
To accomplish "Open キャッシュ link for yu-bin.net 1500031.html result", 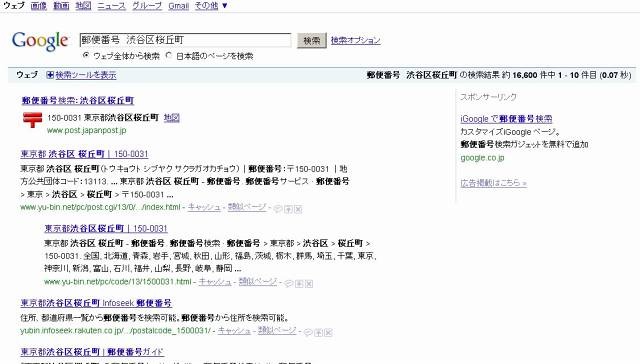I will pos(215,281).
